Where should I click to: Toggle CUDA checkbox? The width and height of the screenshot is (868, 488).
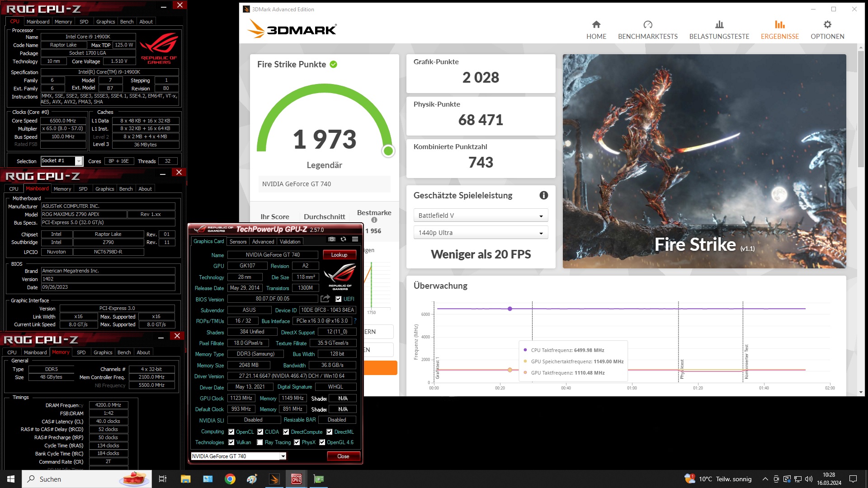(260, 432)
